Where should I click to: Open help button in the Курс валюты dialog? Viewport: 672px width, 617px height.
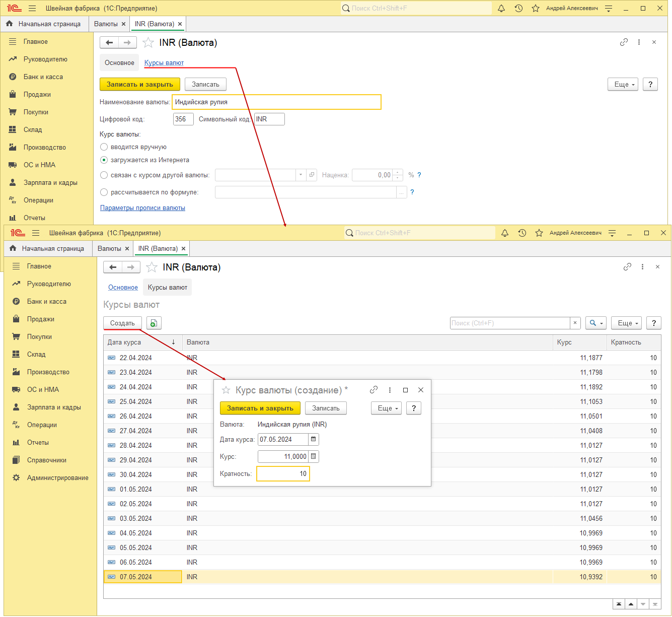[414, 408]
